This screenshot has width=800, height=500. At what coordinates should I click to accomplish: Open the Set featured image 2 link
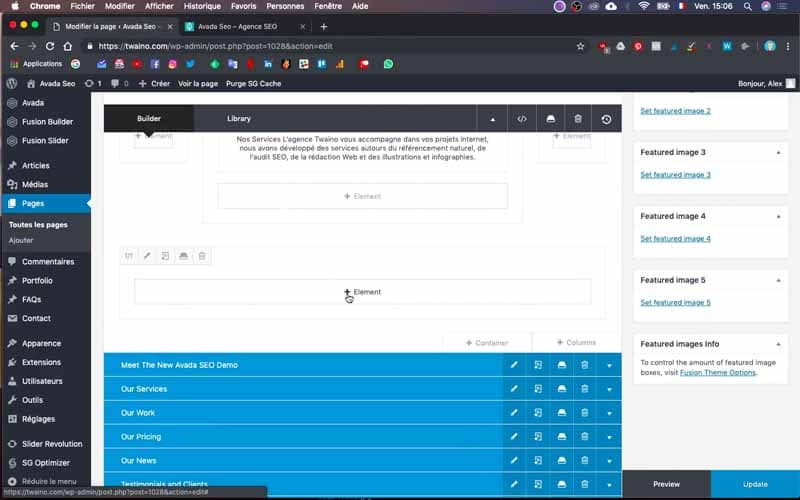[675, 111]
